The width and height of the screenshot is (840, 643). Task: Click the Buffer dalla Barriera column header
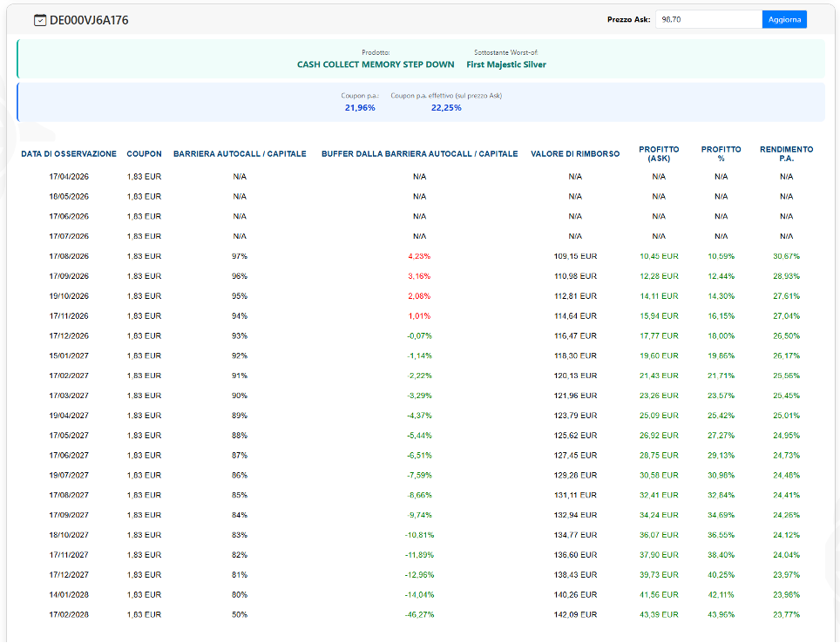click(x=419, y=154)
